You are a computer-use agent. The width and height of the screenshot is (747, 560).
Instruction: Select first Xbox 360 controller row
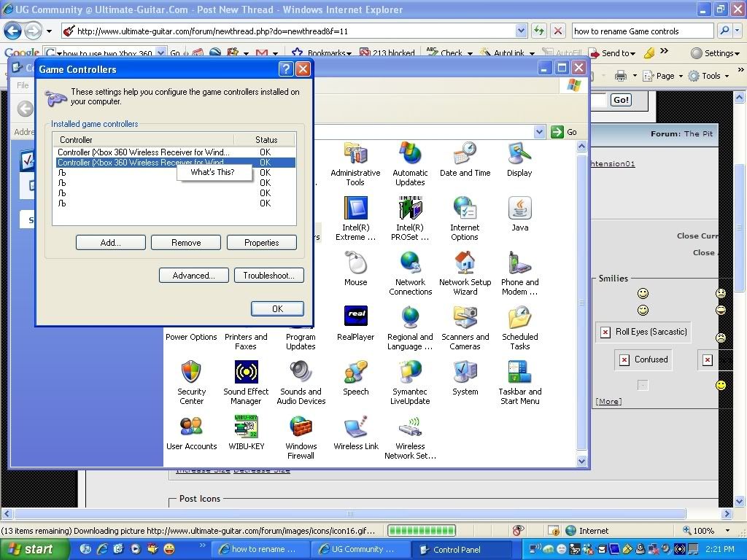174,152
